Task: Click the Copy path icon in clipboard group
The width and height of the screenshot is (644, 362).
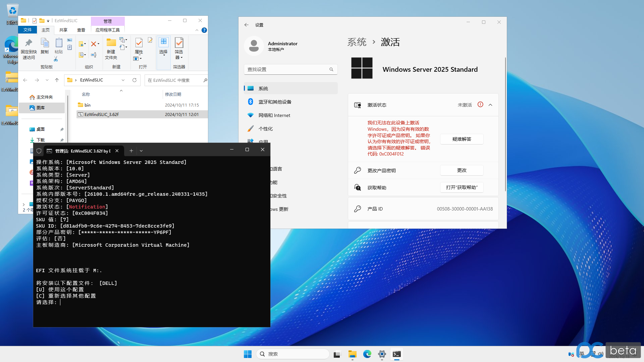Action: pos(69,40)
